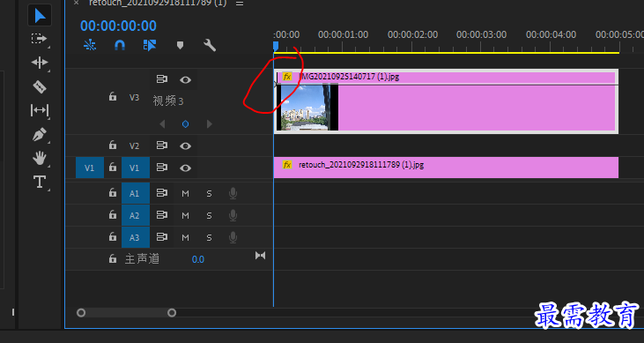
Task: Click time ruler at 00:00:02:00
Action: coord(412,35)
